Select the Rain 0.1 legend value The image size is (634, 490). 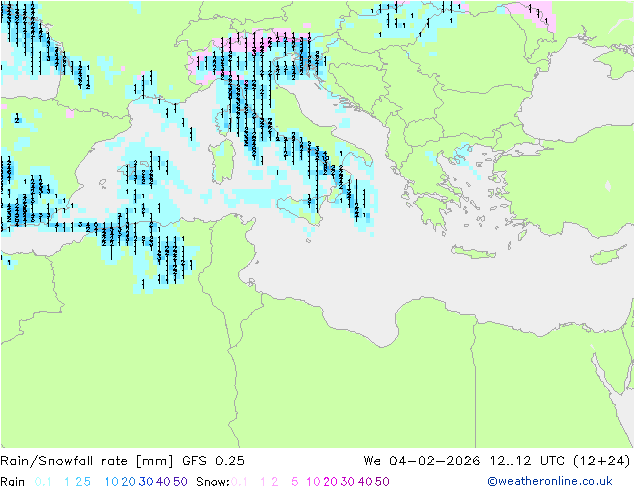(43, 482)
